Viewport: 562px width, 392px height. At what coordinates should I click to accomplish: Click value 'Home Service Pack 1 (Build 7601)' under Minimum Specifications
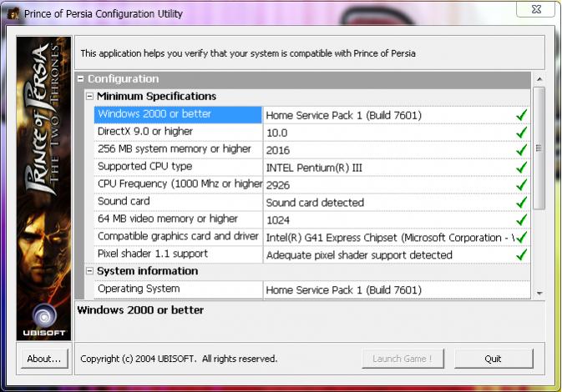tap(343, 116)
